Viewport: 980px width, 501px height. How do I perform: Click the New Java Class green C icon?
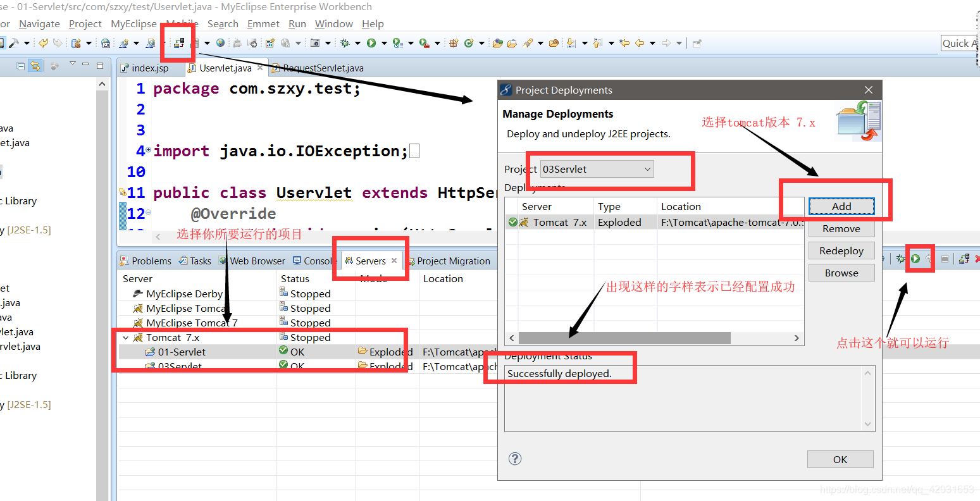click(x=469, y=43)
